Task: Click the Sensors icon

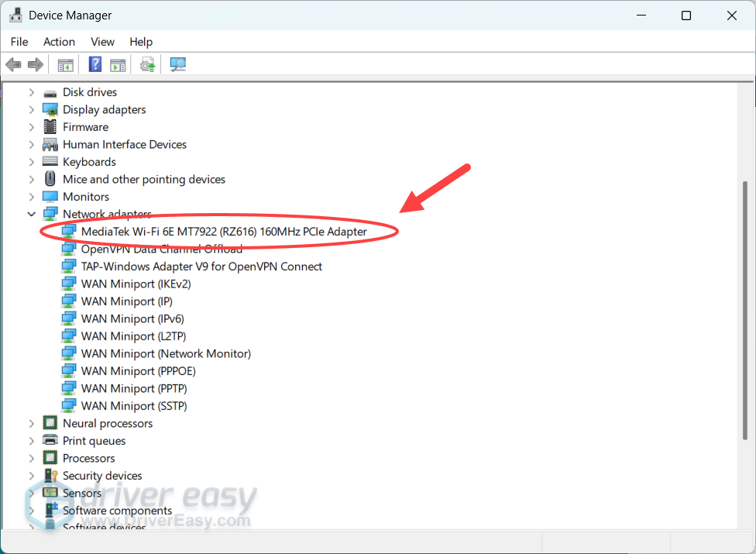Action: 50,493
